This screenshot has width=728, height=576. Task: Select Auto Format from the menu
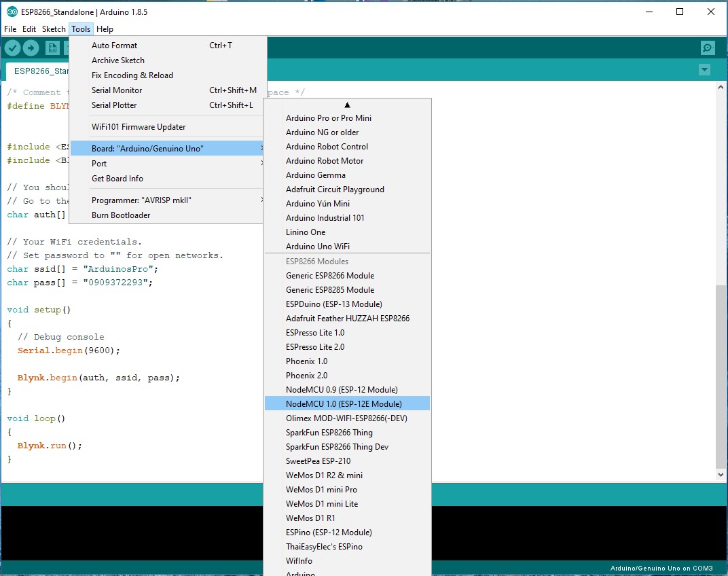click(114, 45)
